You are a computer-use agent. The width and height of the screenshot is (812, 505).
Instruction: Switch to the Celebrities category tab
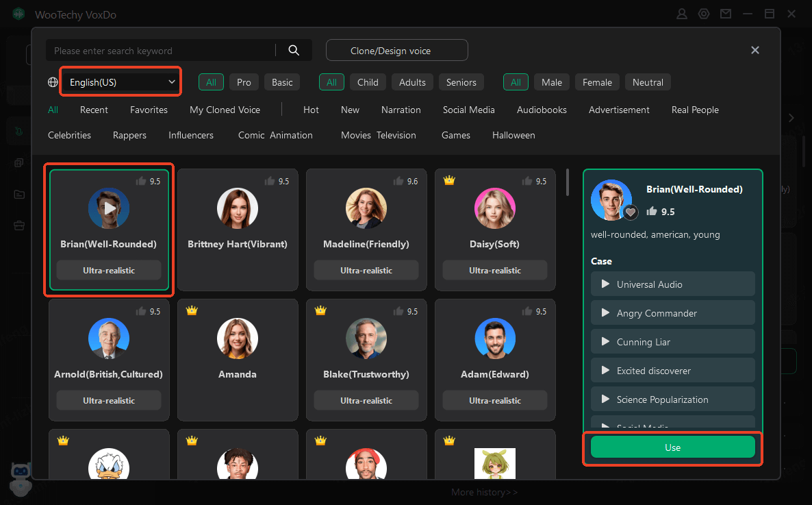tap(69, 135)
